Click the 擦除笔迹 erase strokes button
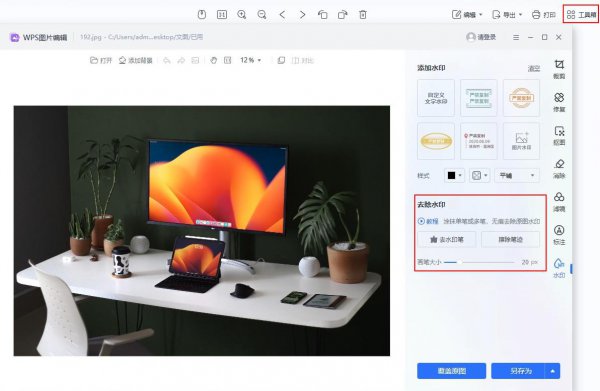This screenshot has height=391, width=600. coord(510,239)
